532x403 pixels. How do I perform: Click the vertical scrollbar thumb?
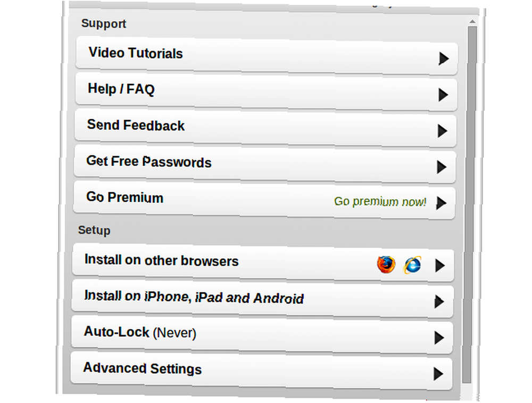tap(470, 204)
